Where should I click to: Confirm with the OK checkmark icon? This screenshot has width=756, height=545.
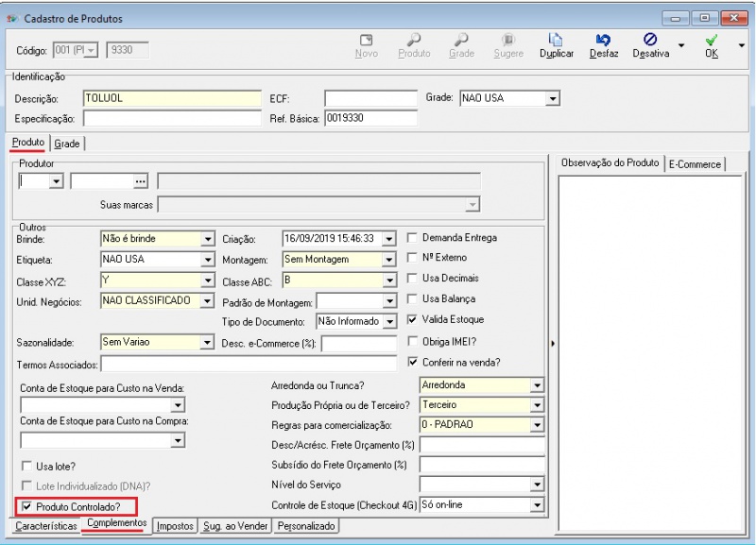click(712, 42)
